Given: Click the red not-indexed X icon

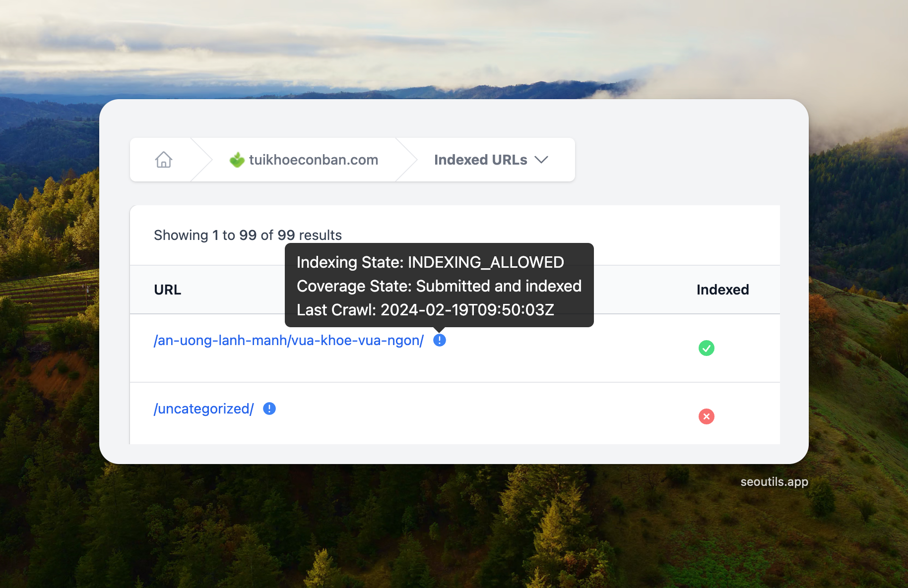Looking at the screenshot, I should tap(706, 416).
